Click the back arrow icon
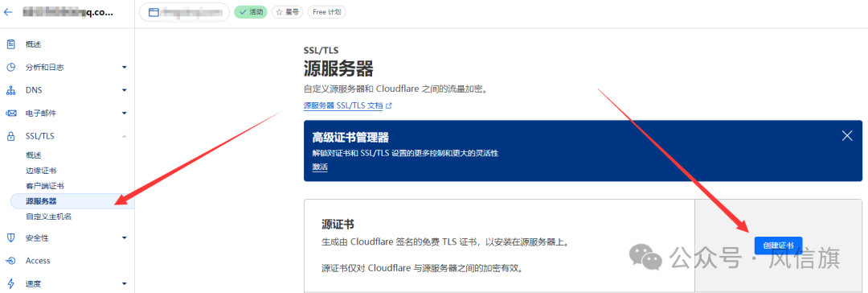 pyautogui.click(x=9, y=11)
